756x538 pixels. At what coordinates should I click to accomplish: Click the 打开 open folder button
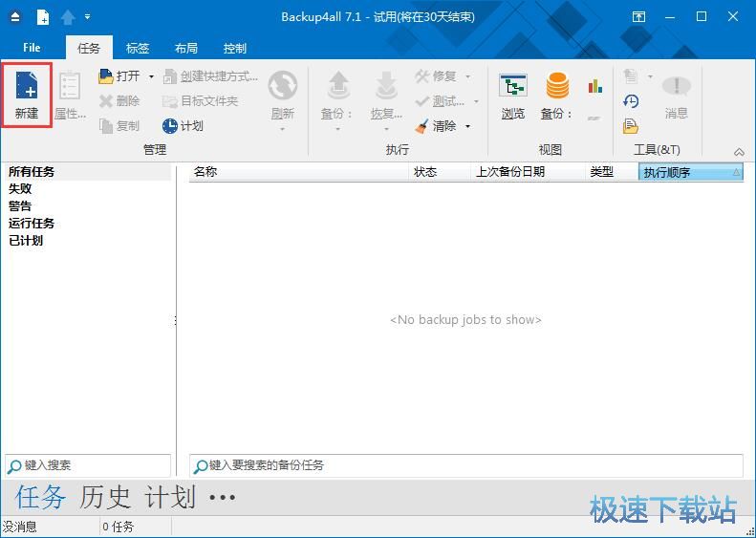click(119, 76)
